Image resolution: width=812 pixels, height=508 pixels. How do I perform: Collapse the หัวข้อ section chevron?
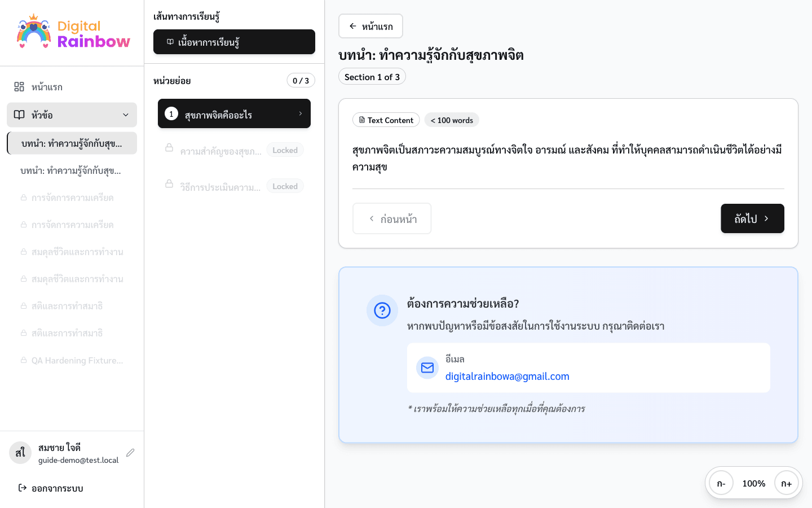tap(126, 115)
